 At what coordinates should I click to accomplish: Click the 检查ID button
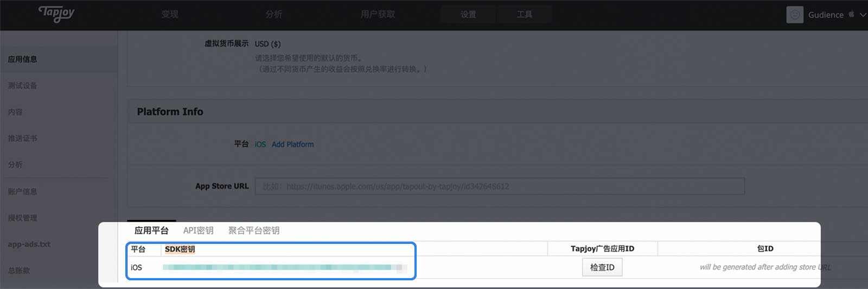point(602,267)
